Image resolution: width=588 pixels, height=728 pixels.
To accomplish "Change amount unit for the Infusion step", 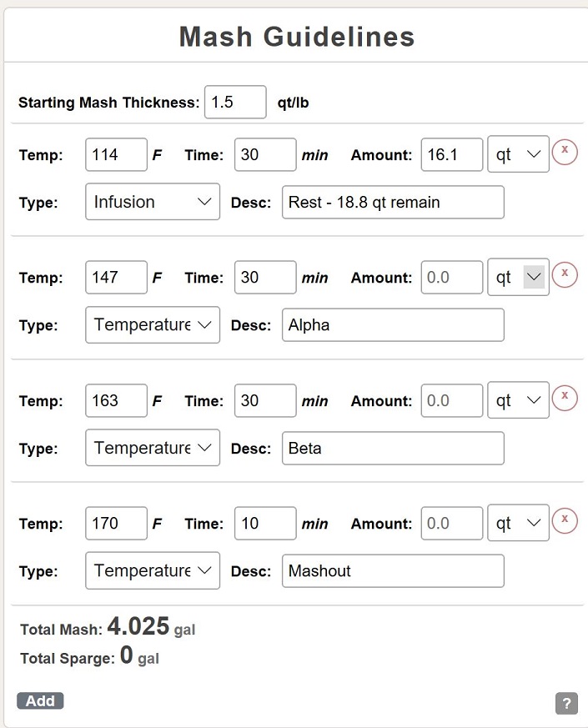I will point(518,155).
